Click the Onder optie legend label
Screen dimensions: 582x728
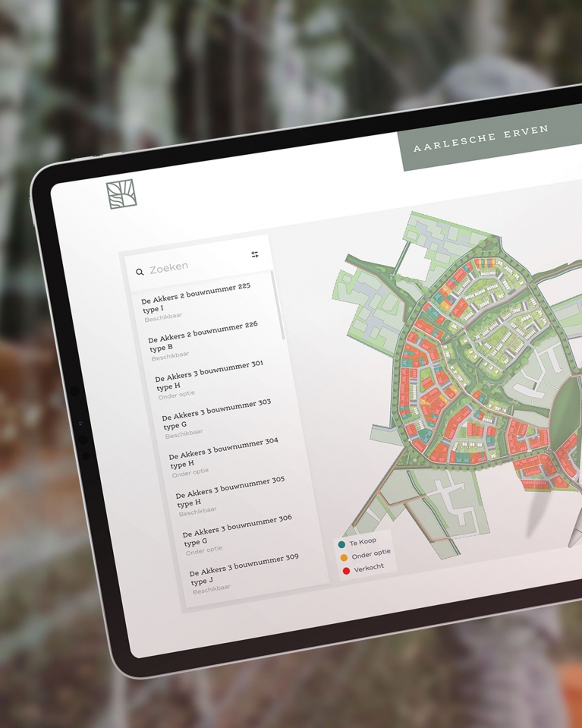(x=371, y=554)
